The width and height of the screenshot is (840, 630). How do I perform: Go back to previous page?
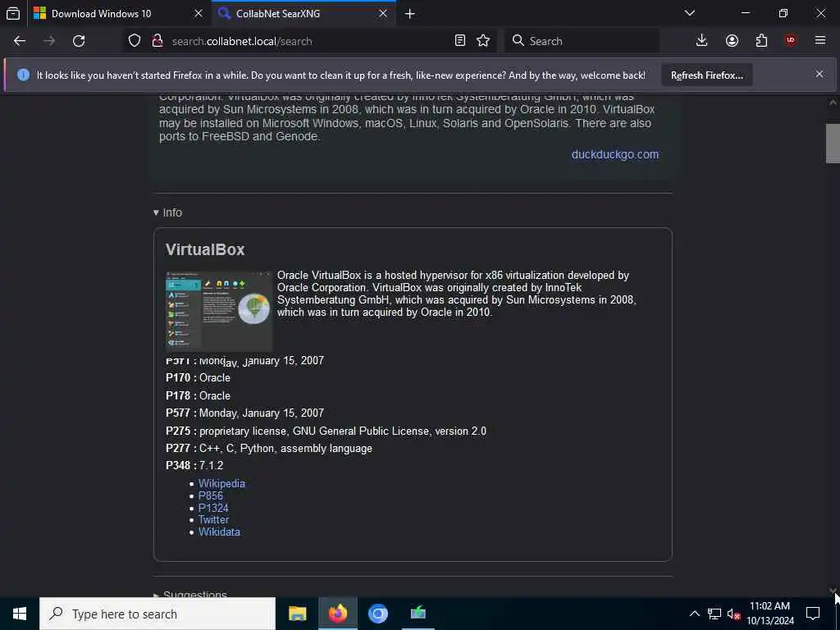click(20, 41)
